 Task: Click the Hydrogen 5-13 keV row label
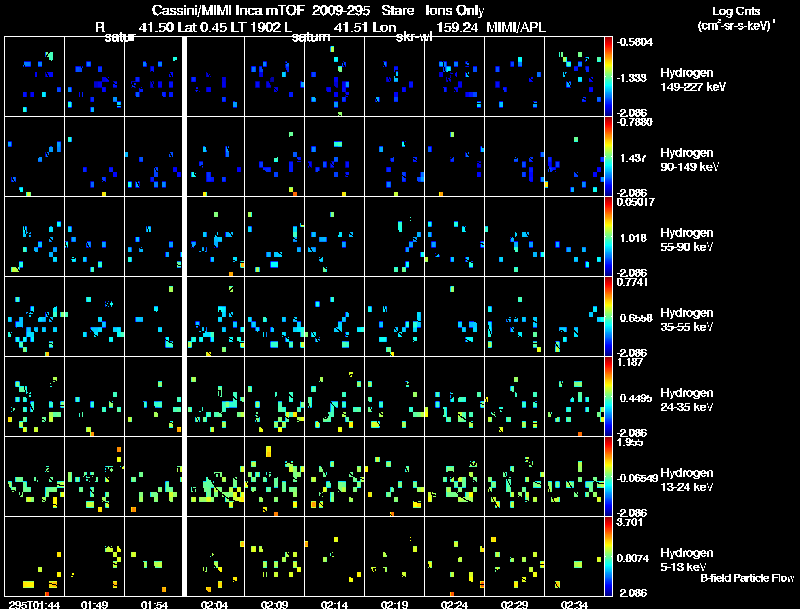click(687, 560)
